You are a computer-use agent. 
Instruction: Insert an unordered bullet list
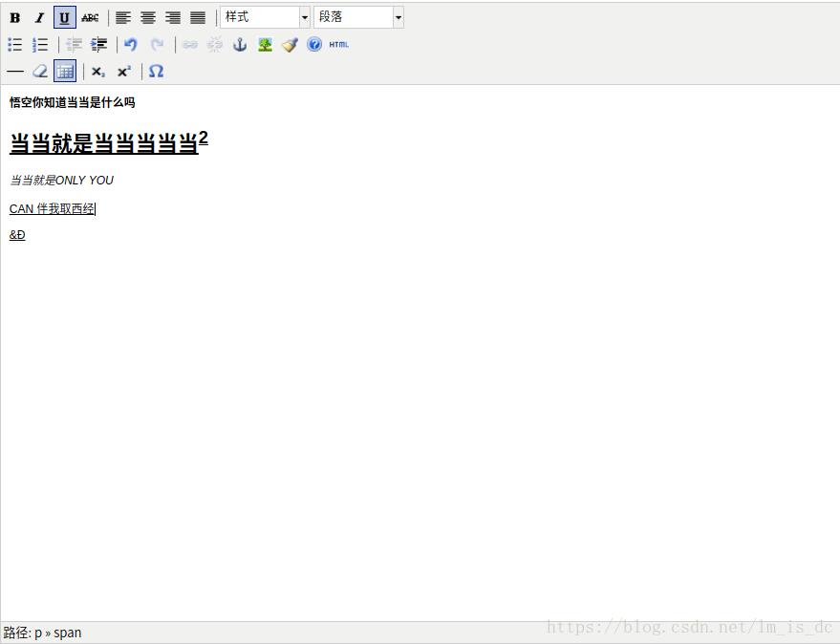(15, 45)
